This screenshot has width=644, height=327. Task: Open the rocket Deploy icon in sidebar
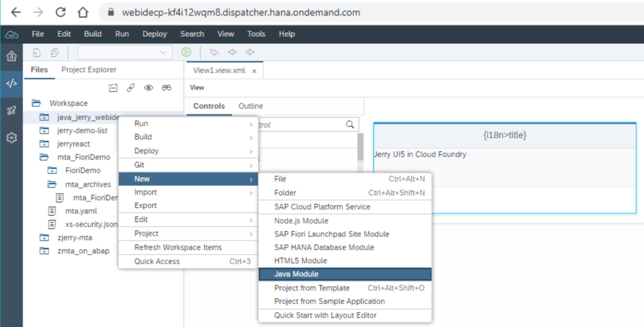click(x=11, y=110)
